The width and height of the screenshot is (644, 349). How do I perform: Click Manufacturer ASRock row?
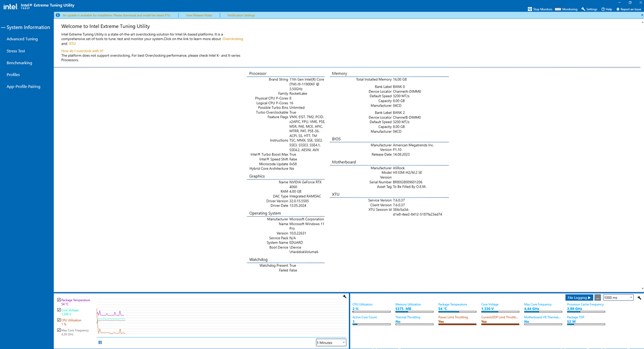coord(388,168)
